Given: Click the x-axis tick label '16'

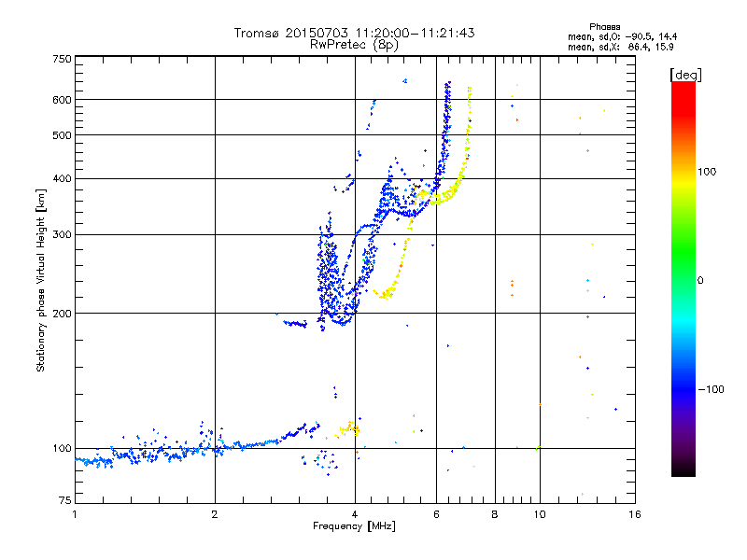Looking at the screenshot, I should tap(635, 514).
